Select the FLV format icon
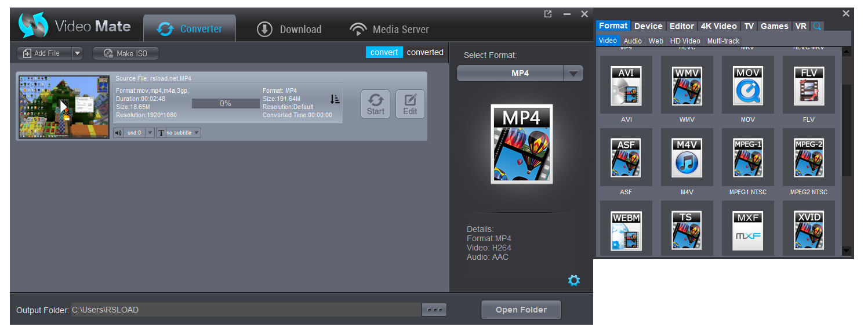 [809, 86]
